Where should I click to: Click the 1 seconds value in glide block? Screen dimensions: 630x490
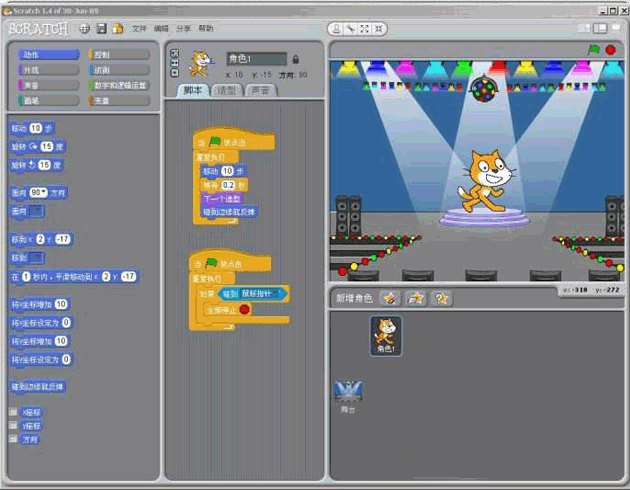click(26, 277)
